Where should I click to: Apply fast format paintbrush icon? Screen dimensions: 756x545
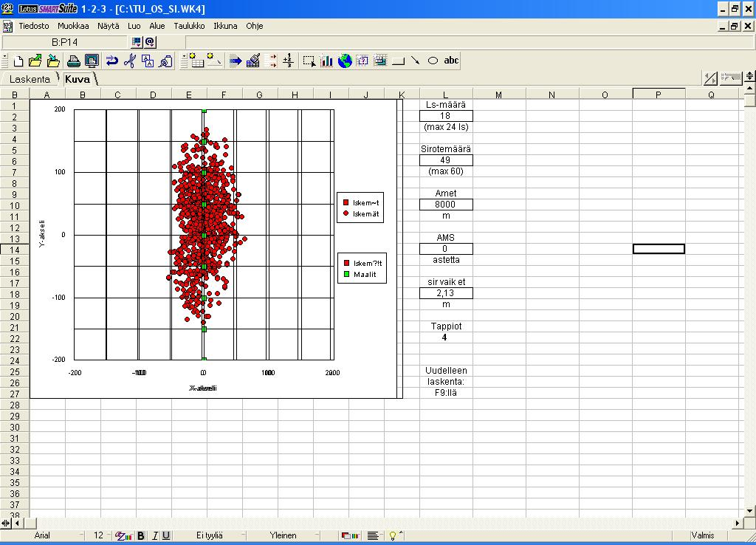click(x=253, y=61)
